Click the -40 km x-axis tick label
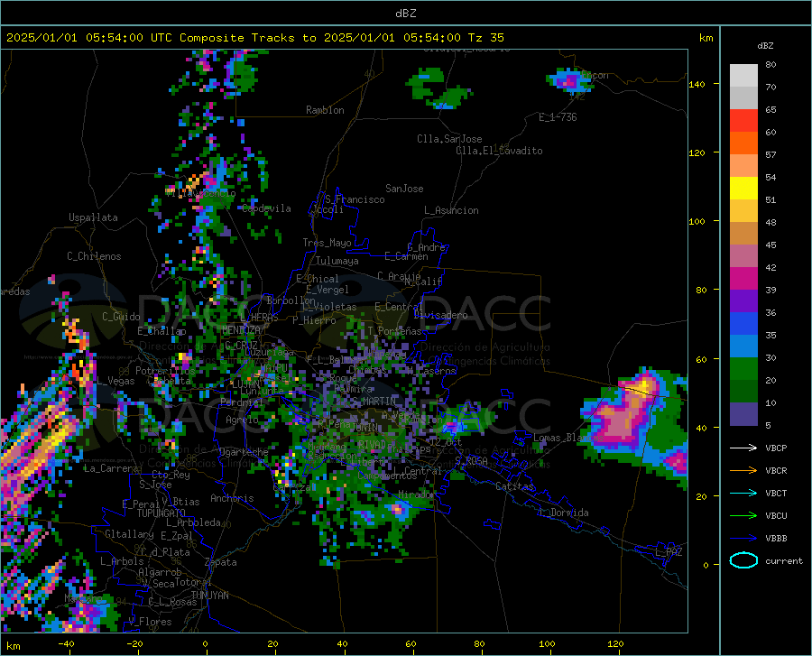 [66, 643]
